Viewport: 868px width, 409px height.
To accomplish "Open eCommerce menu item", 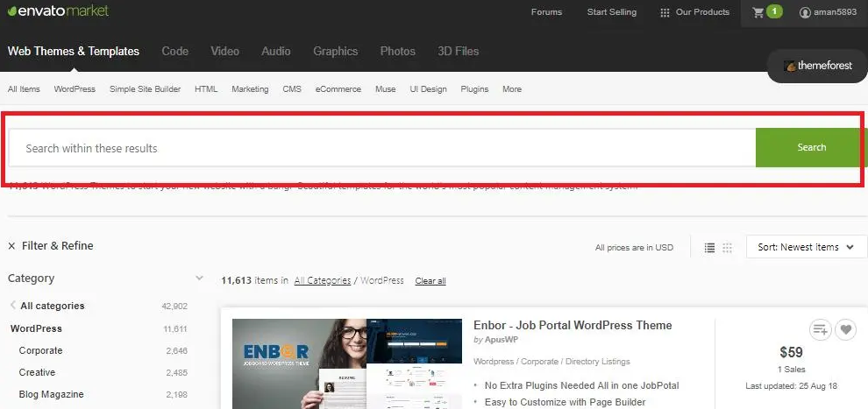I will pyautogui.click(x=338, y=89).
